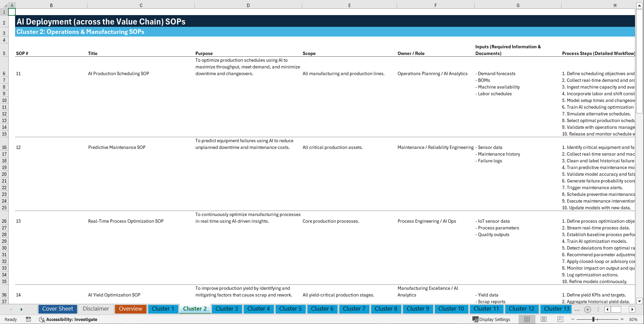
Task: Select the Page Layout view icon
Action: click(x=543, y=319)
